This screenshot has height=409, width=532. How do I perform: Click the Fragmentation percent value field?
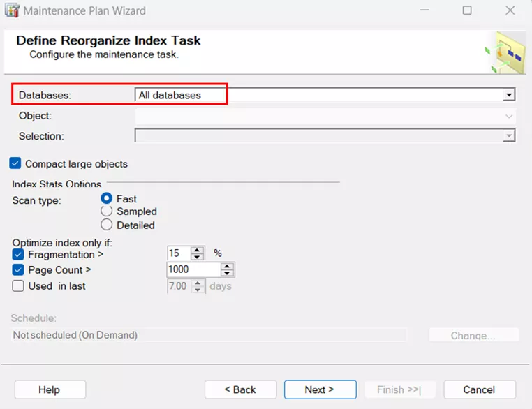[179, 253]
